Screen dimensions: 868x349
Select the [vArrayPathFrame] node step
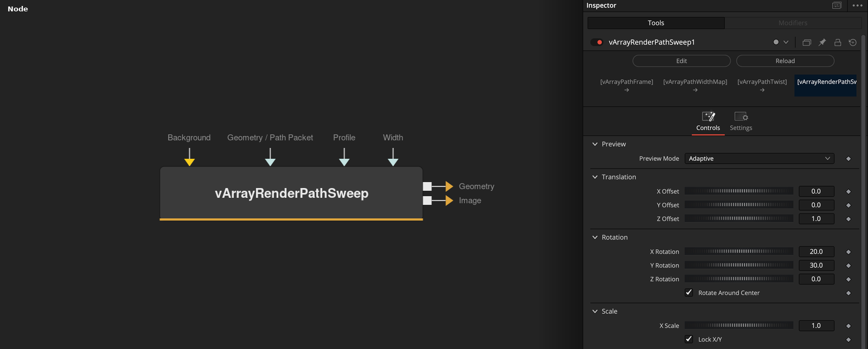click(x=627, y=85)
